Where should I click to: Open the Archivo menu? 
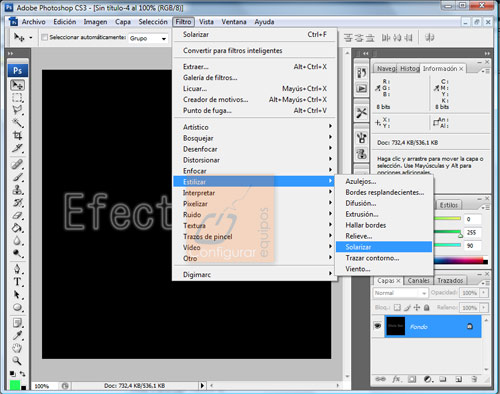[x=33, y=22]
